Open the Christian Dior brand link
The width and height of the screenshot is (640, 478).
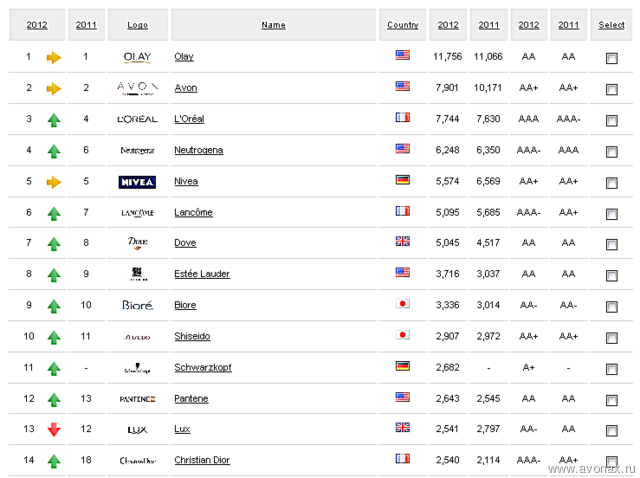[x=202, y=460]
